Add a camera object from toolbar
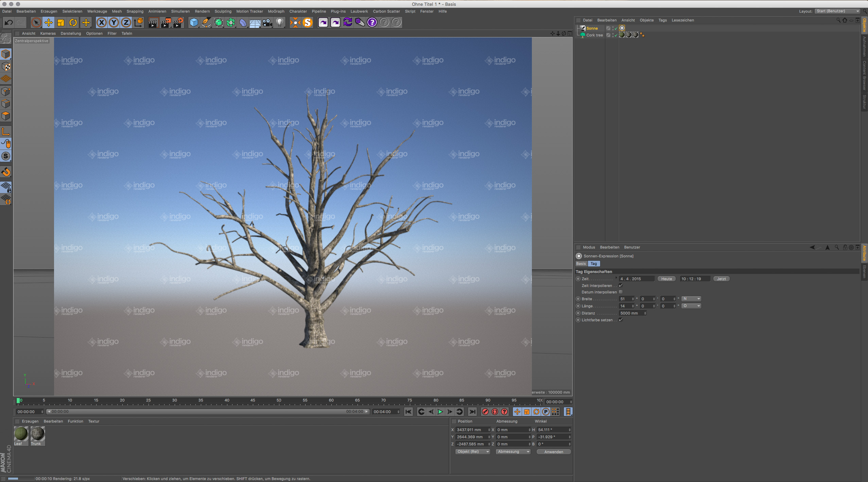This screenshot has width=868, height=482. [x=267, y=22]
